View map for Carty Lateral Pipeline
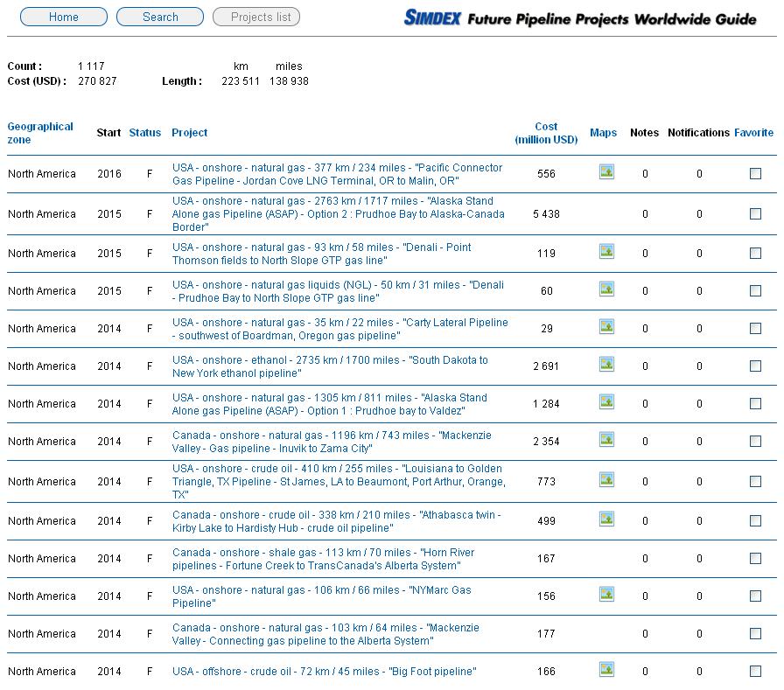The width and height of the screenshot is (784, 690). (606, 327)
